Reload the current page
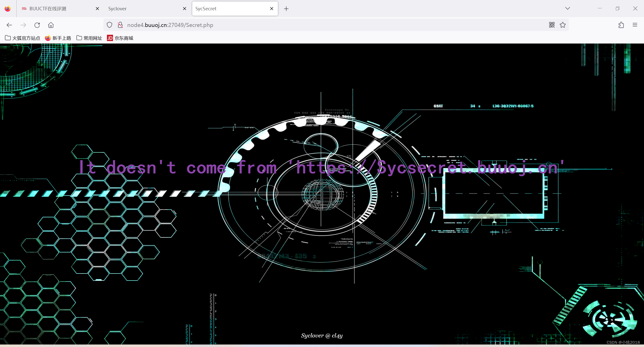Viewport: 644px width, 347px height. coord(37,25)
